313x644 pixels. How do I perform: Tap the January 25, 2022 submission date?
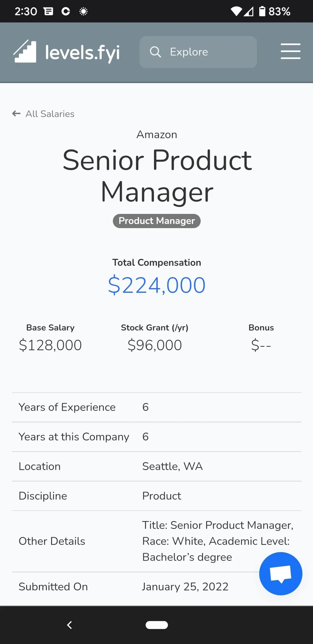185,587
